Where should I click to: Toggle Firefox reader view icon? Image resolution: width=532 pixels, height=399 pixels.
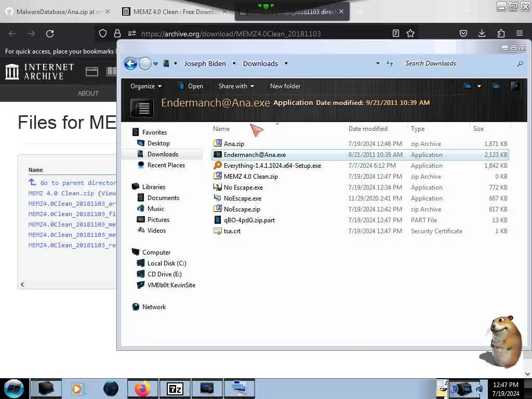(395, 33)
